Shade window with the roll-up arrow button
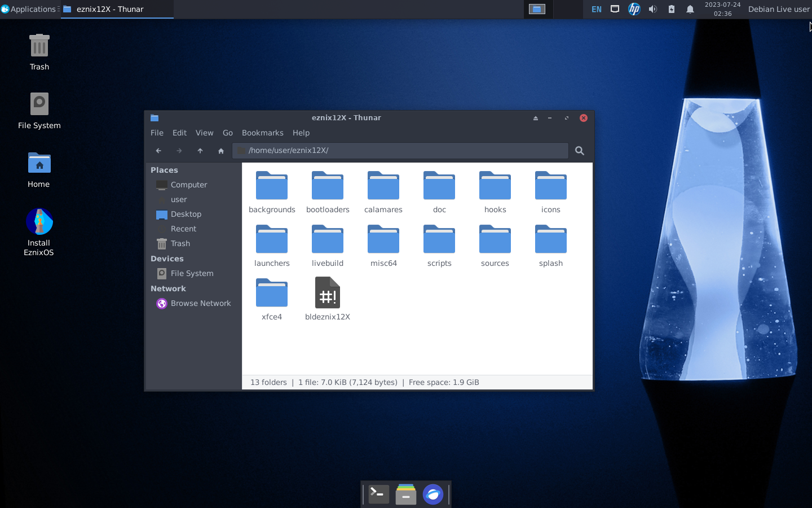This screenshot has height=508, width=812. (536, 118)
